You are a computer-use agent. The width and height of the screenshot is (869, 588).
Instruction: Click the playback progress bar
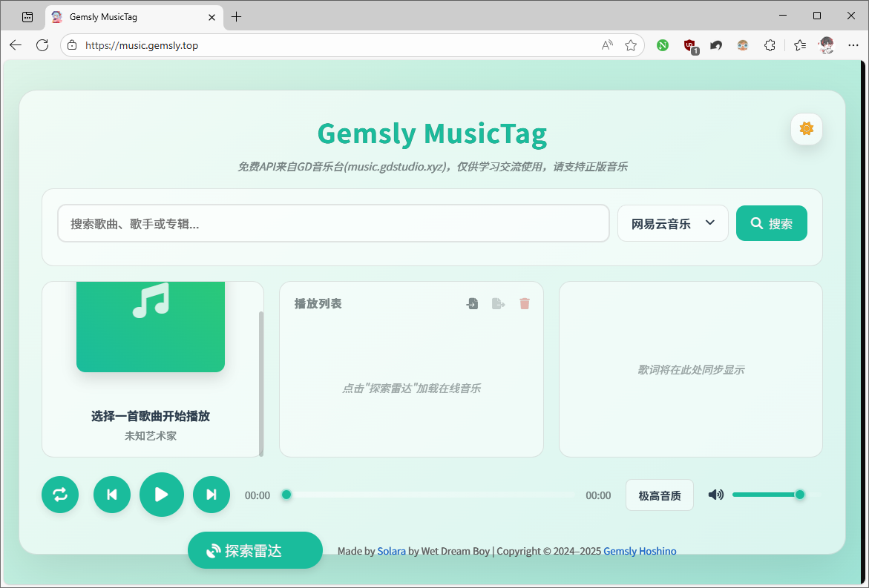click(430, 495)
